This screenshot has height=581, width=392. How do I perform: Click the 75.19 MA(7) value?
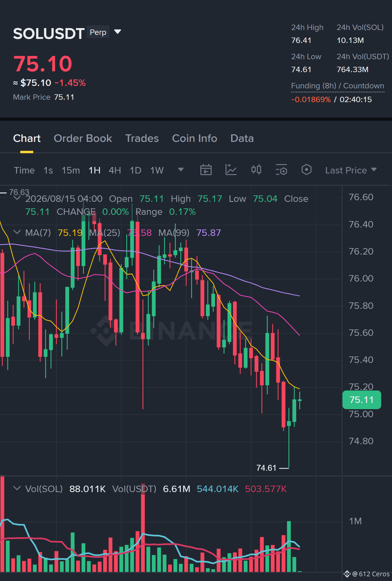[70, 233]
